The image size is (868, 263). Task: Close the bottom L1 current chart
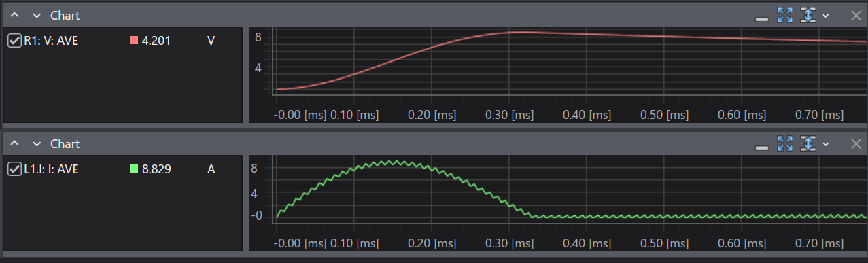[856, 143]
